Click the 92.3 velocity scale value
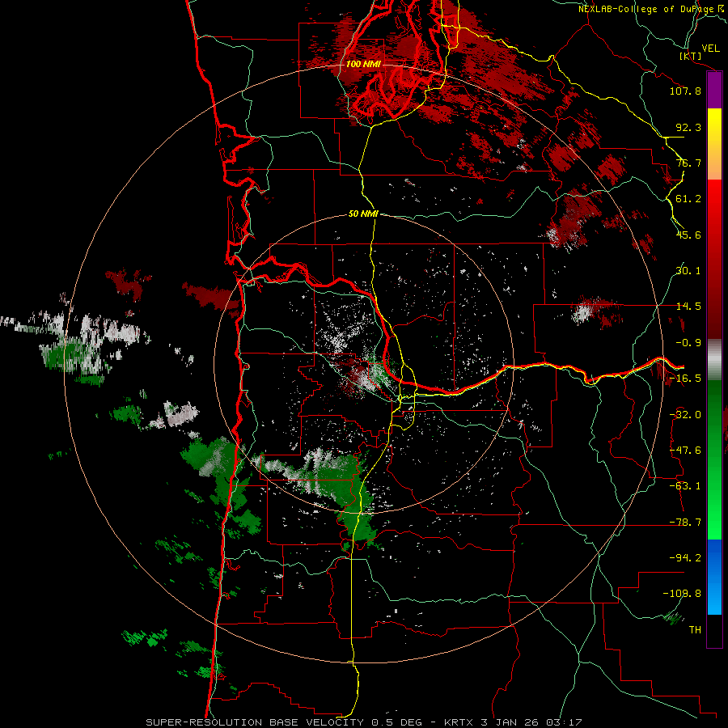The height and width of the screenshot is (728, 728). click(688, 127)
